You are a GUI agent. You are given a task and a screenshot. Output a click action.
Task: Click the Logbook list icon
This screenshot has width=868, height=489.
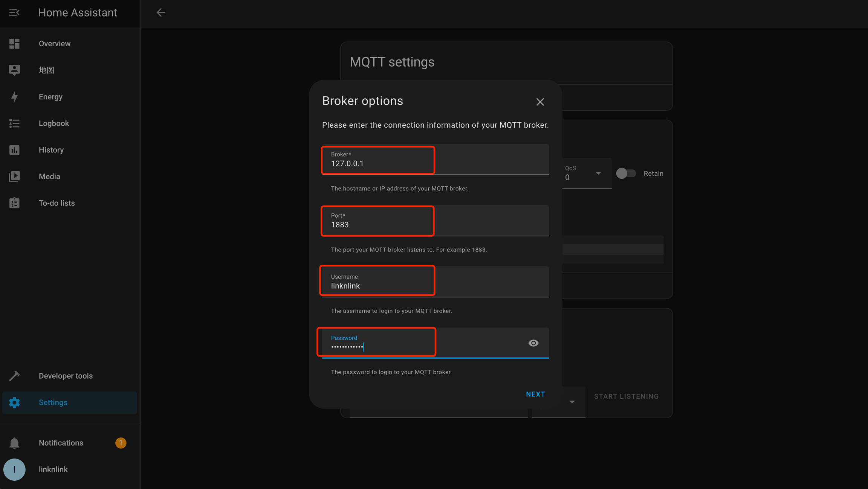click(14, 123)
